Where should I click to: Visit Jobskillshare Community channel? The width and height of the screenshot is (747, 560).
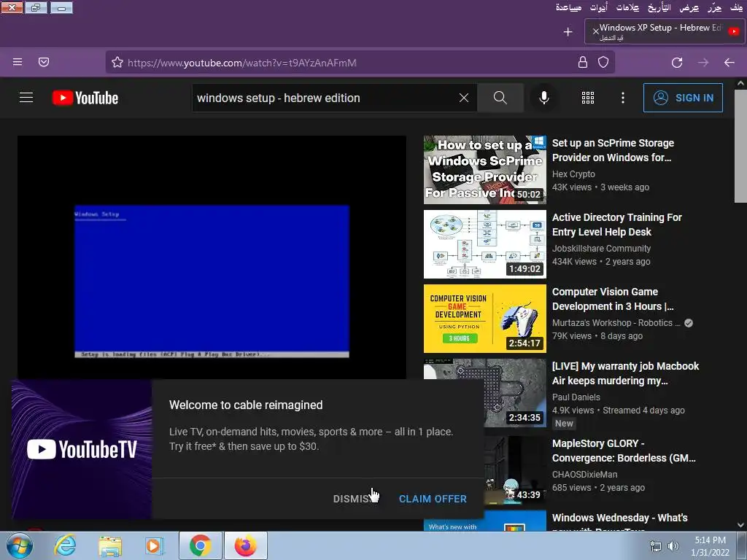tap(601, 248)
